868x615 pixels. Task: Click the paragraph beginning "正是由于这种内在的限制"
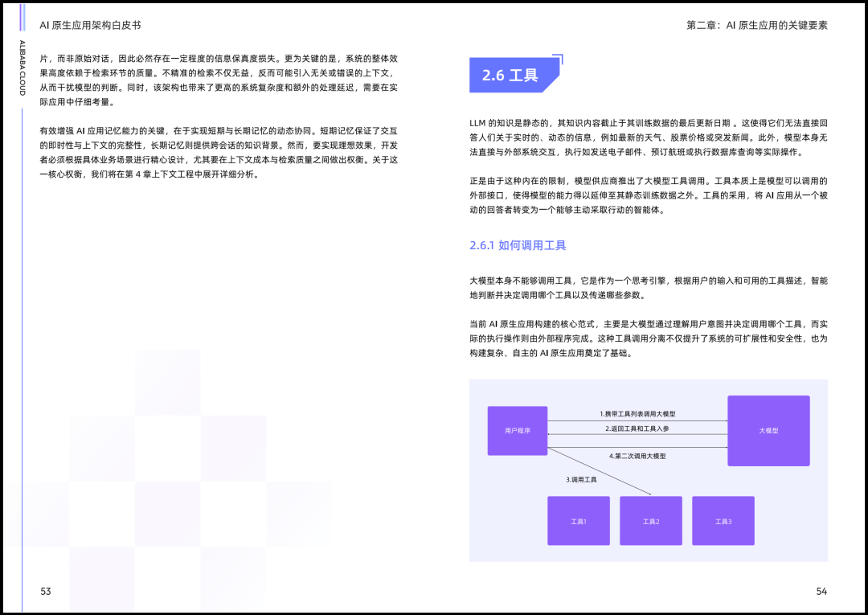(x=649, y=195)
